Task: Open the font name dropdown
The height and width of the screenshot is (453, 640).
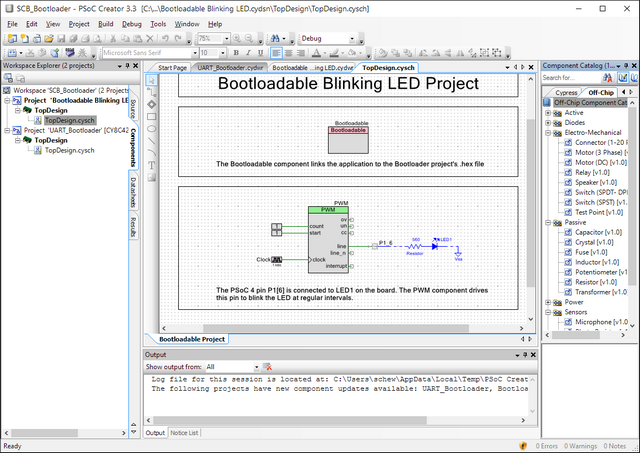Action: pyautogui.click(x=195, y=53)
